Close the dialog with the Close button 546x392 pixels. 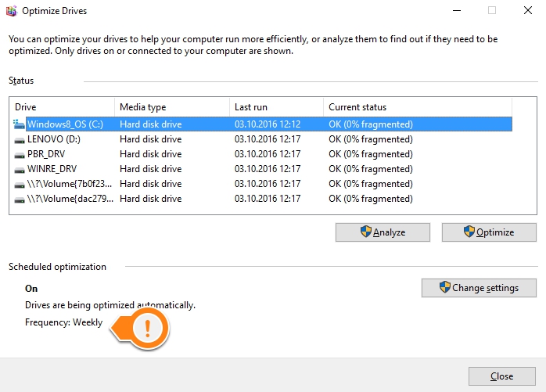point(501,376)
